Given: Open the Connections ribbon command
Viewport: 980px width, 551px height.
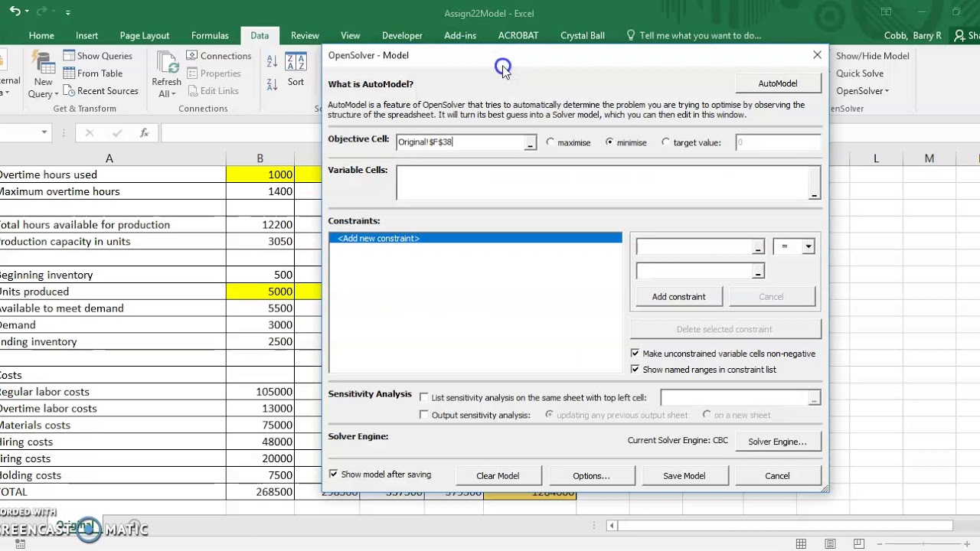Looking at the screenshot, I should click(x=218, y=56).
